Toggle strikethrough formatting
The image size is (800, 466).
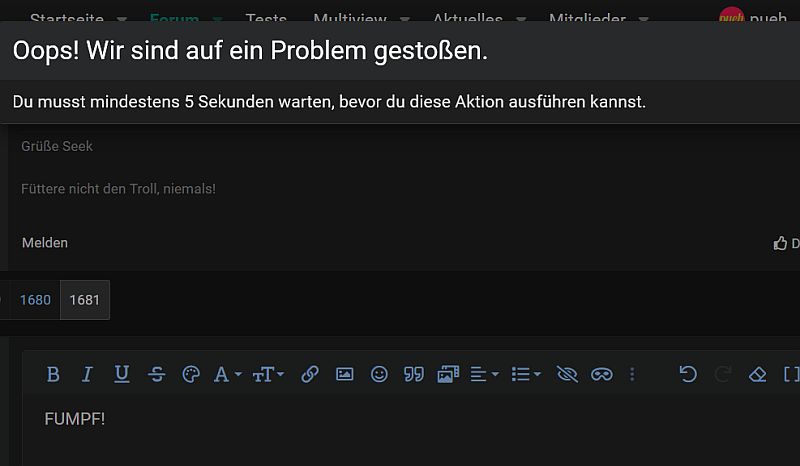click(156, 374)
